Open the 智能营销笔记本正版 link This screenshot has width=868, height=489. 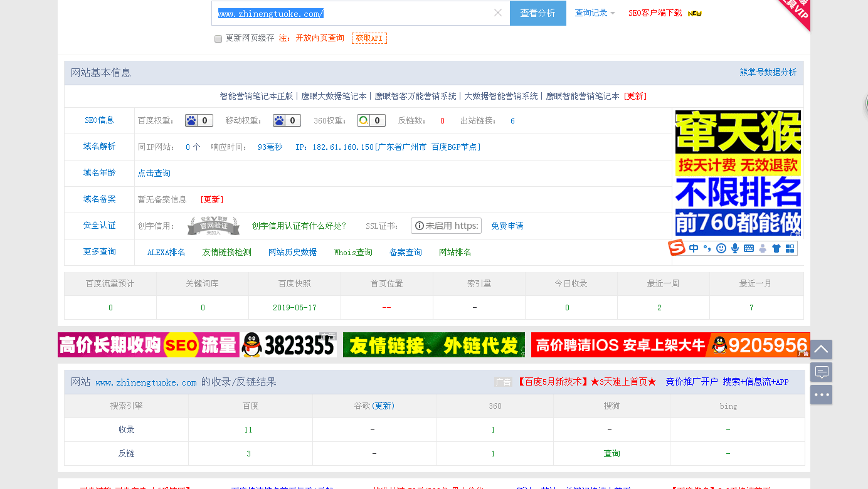(x=256, y=96)
